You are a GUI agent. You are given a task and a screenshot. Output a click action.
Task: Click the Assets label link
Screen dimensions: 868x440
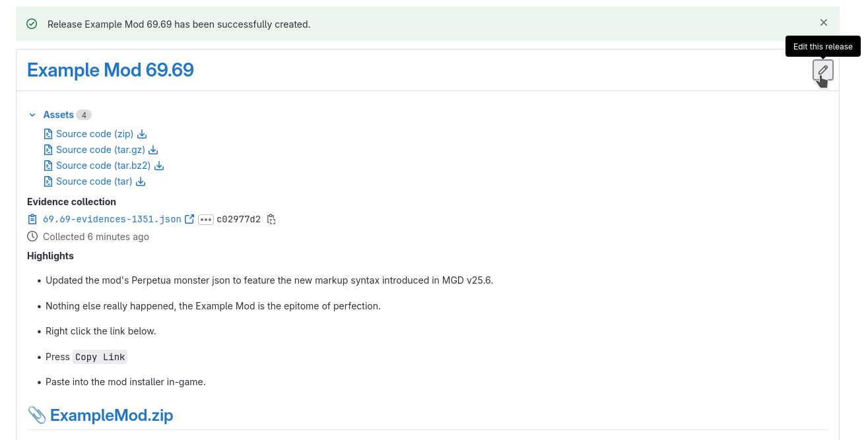[x=58, y=115]
